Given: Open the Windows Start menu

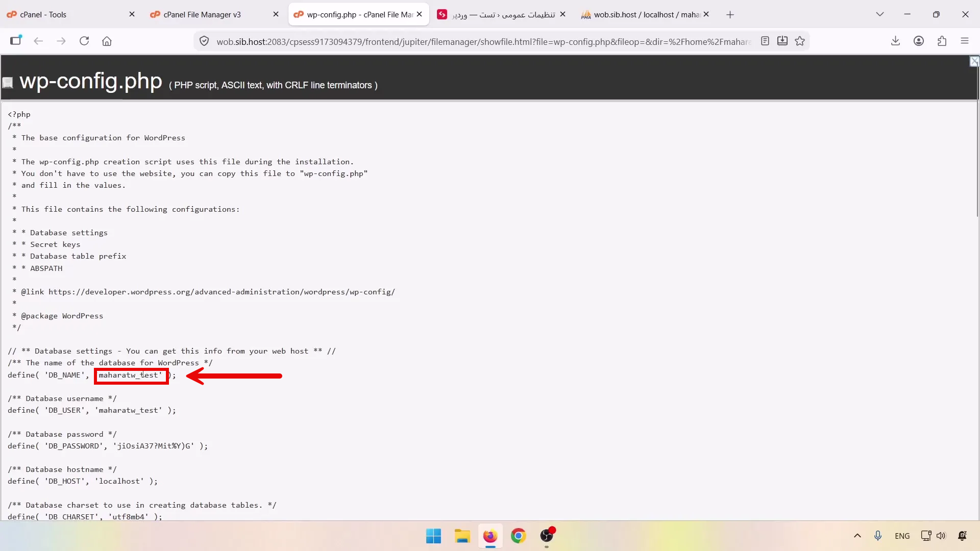Looking at the screenshot, I should tap(433, 536).
